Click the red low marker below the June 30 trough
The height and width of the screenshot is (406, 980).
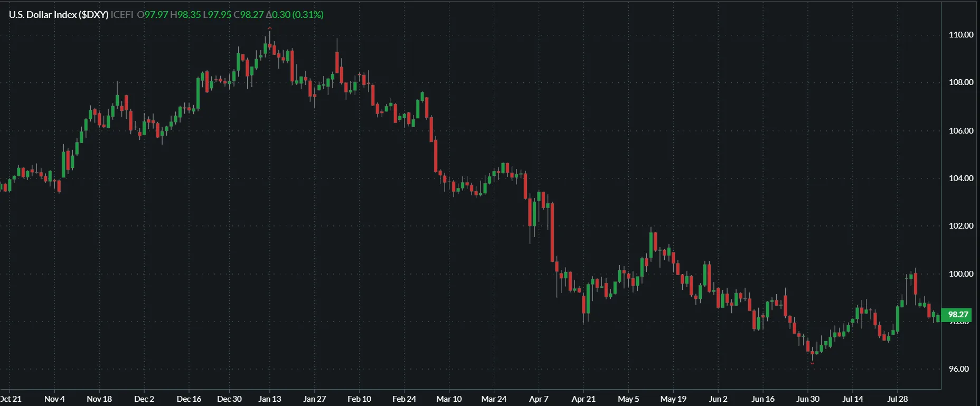[812, 363]
